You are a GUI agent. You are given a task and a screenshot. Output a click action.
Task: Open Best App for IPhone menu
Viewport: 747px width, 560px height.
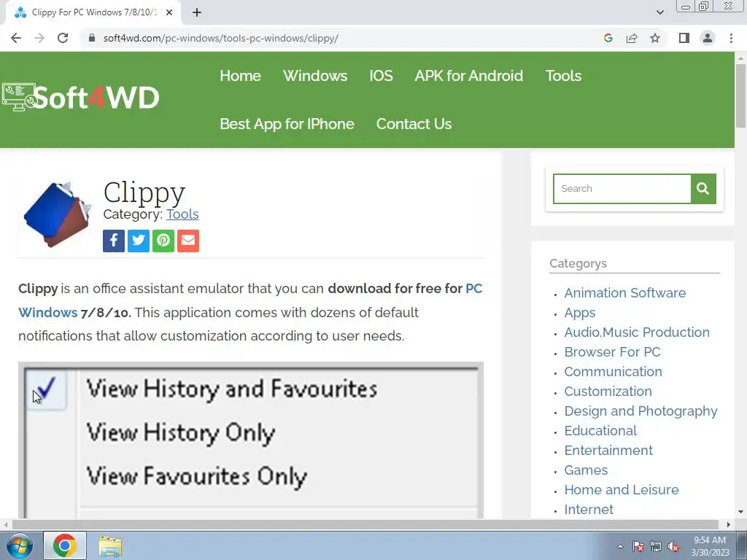point(287,124)
